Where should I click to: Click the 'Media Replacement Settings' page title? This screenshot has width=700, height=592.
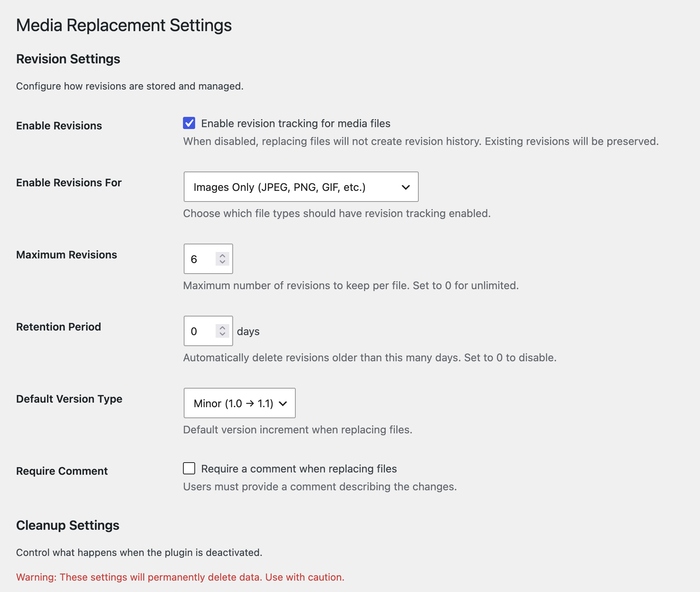coord(124,25)
